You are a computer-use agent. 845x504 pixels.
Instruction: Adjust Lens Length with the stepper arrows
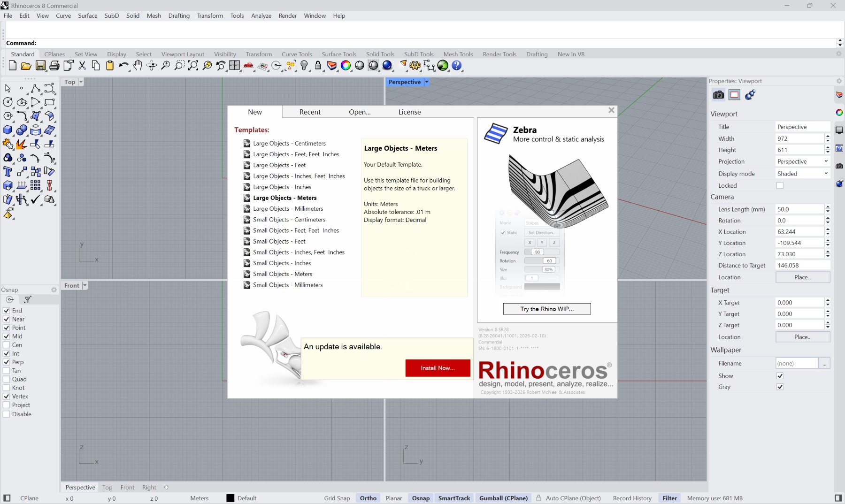[828, 209]
